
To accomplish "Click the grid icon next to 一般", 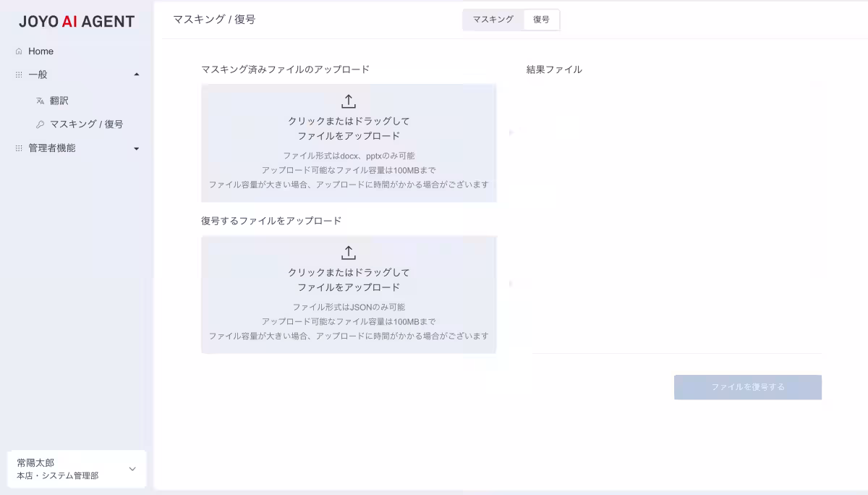I will click(17, 75).
